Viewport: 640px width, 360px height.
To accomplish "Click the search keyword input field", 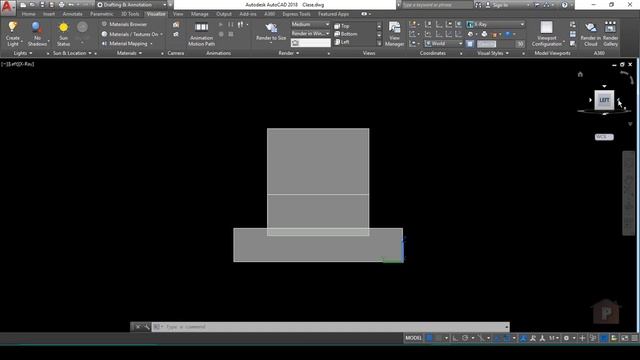I will click(436, 5).
